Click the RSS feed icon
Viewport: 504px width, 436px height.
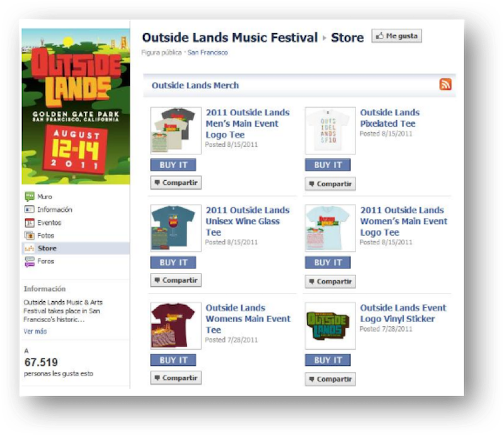445,84
